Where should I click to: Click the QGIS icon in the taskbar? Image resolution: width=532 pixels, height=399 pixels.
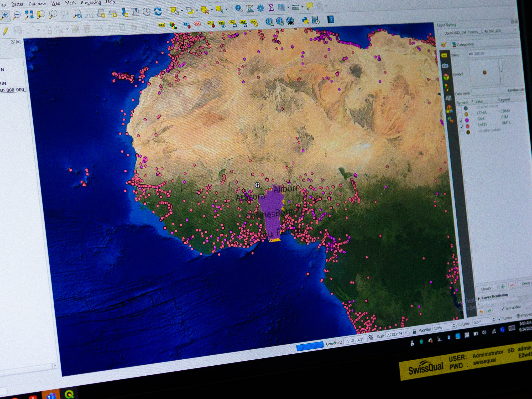tap(69, 394)
